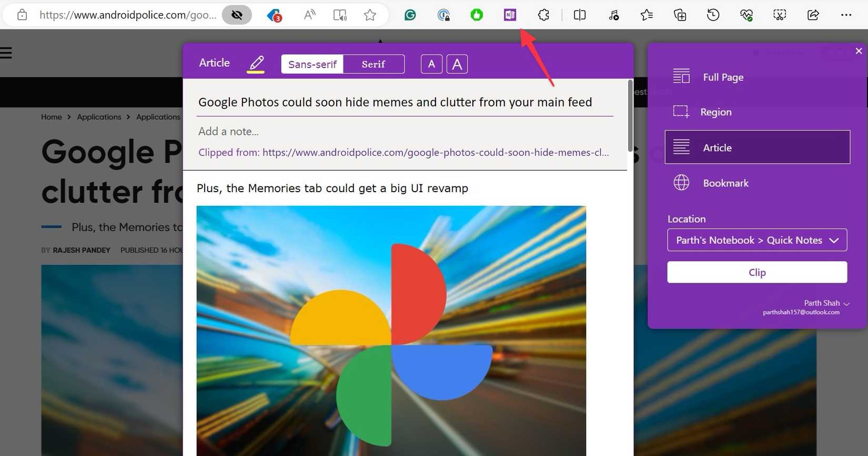Open the Collections icon
868x456 pixels.
tap(680, 15)
